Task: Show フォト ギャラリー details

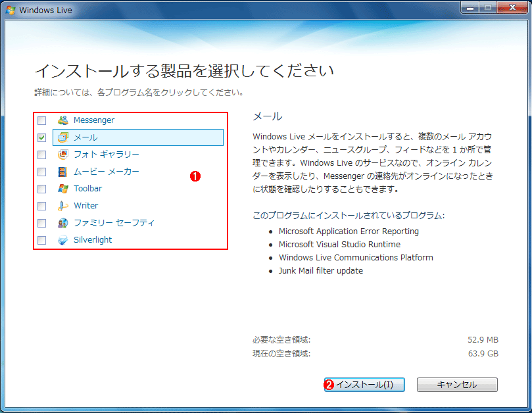Action: (x=107, y=155)
